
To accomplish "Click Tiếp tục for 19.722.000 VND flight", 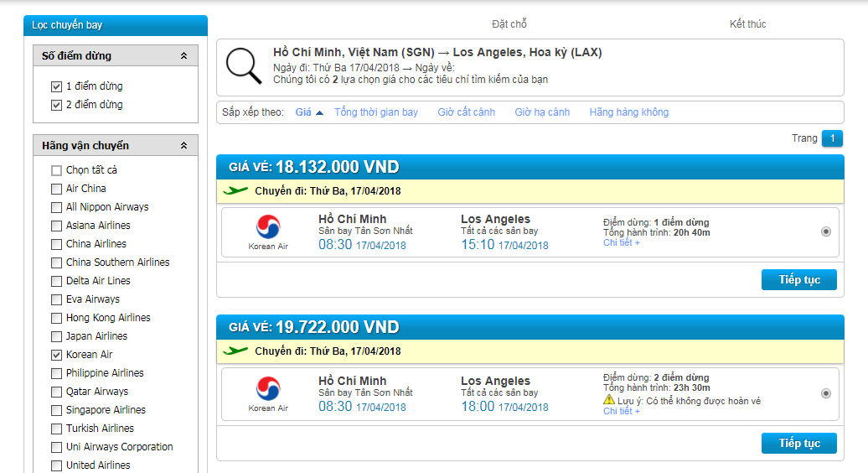I will (798, 443).
